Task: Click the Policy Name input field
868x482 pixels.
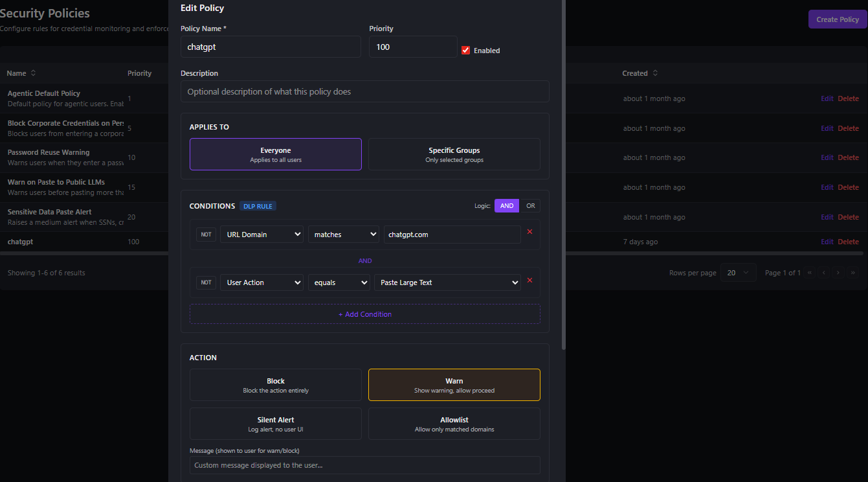Action: tap(271, 47)
